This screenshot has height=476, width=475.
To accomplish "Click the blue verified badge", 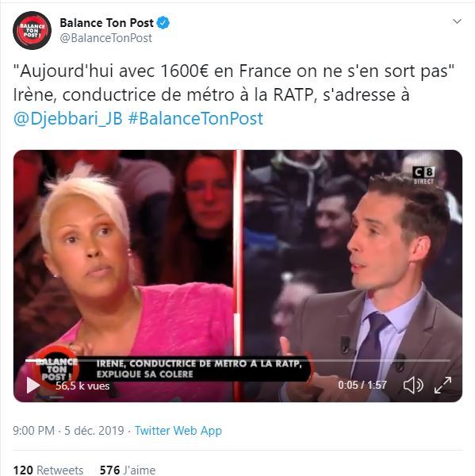I will tap(163, 23).
